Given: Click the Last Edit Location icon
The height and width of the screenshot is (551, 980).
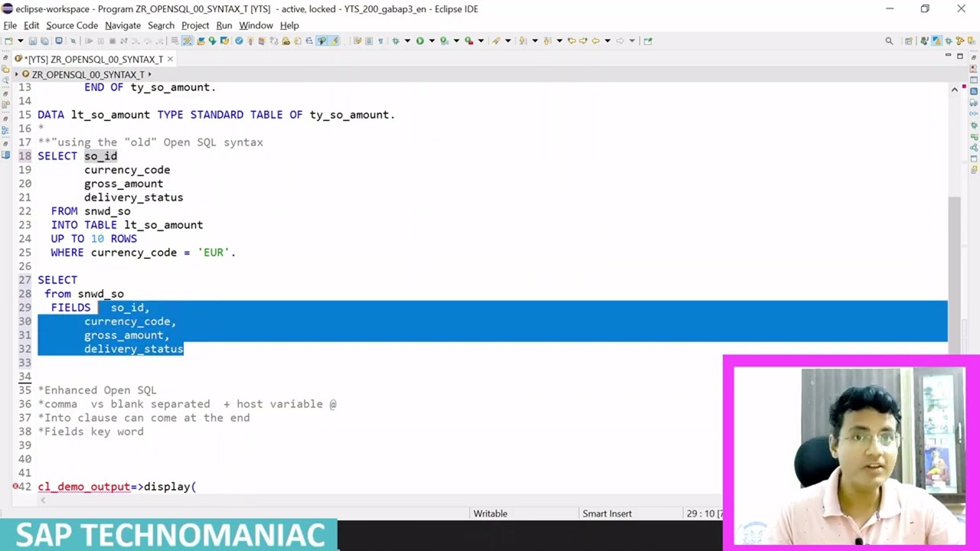Looking at the screenshot, I should coord(571,41).
